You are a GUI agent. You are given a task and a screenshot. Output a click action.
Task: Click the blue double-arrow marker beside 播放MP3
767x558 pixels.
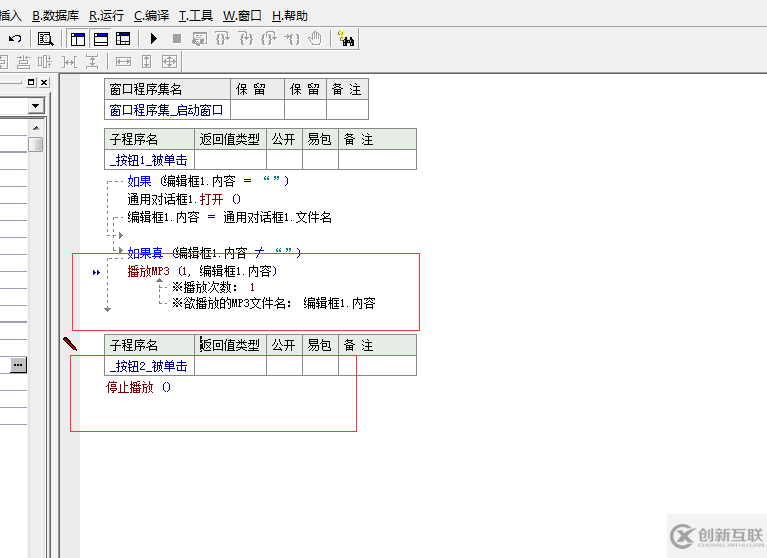coord(96,272)
